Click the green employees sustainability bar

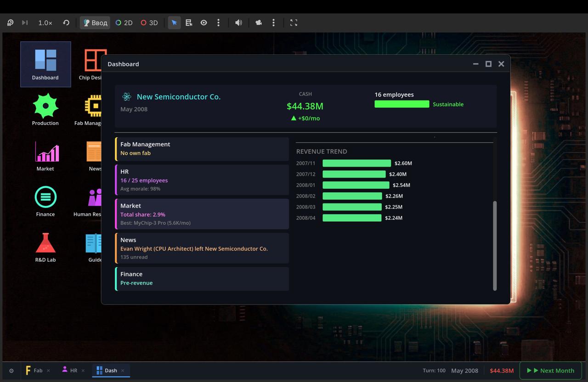tap(402, 104)
